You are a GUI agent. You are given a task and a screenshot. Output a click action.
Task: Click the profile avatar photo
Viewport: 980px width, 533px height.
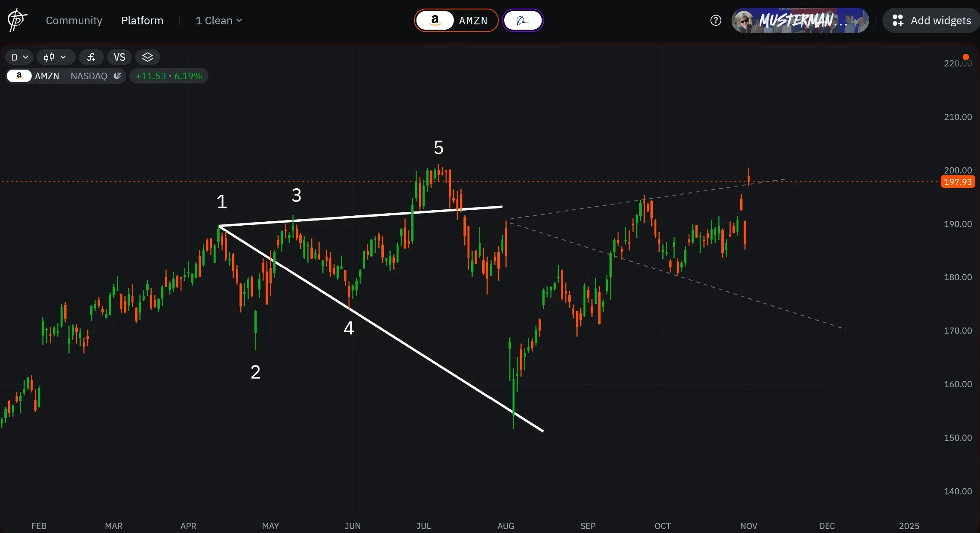point(744,21)
